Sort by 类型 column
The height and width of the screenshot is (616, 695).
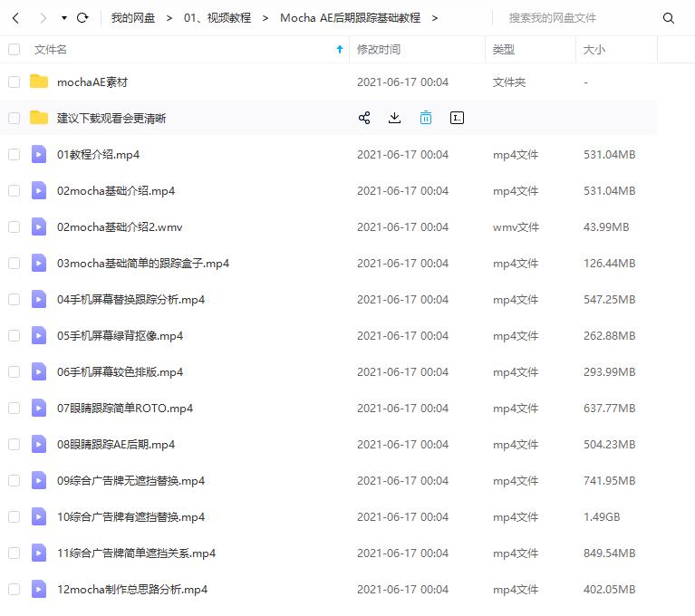pyautogui.click(x=504, y=50)
